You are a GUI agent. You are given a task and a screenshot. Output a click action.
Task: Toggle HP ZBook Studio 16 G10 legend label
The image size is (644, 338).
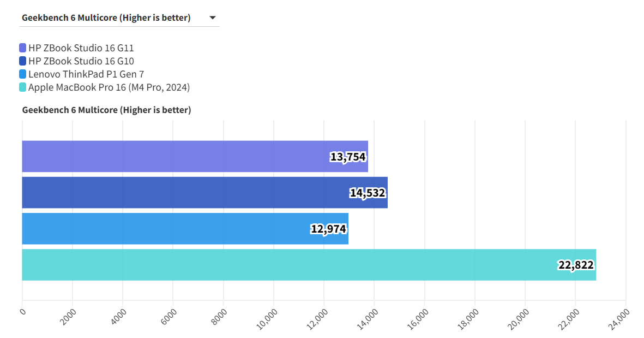81,61
